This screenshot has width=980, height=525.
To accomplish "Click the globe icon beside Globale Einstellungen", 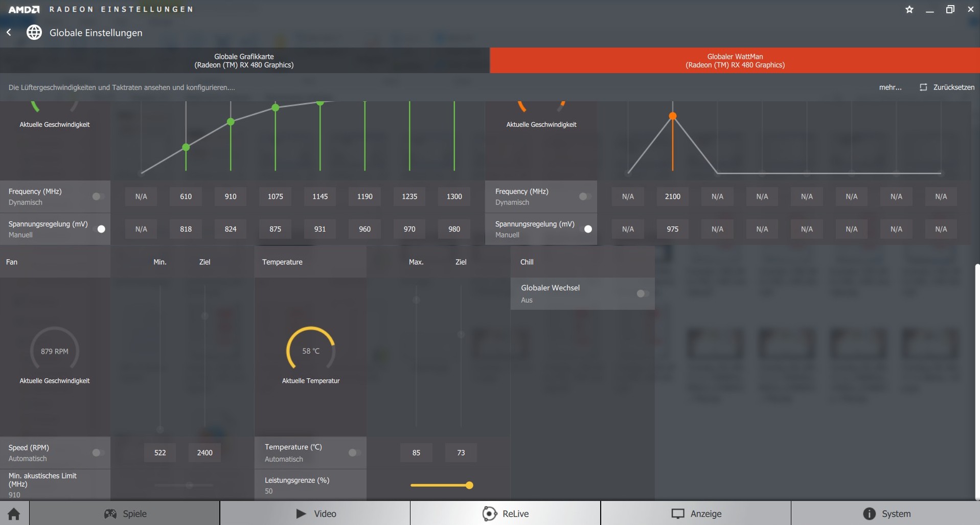I will coord(34,32).
